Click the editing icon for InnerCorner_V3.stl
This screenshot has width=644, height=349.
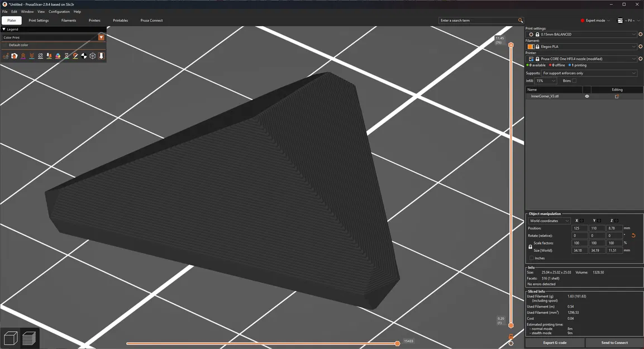(617, 97)
